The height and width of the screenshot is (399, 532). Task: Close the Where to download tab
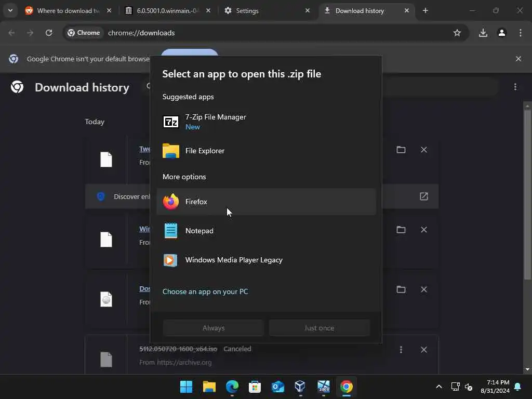109,10
